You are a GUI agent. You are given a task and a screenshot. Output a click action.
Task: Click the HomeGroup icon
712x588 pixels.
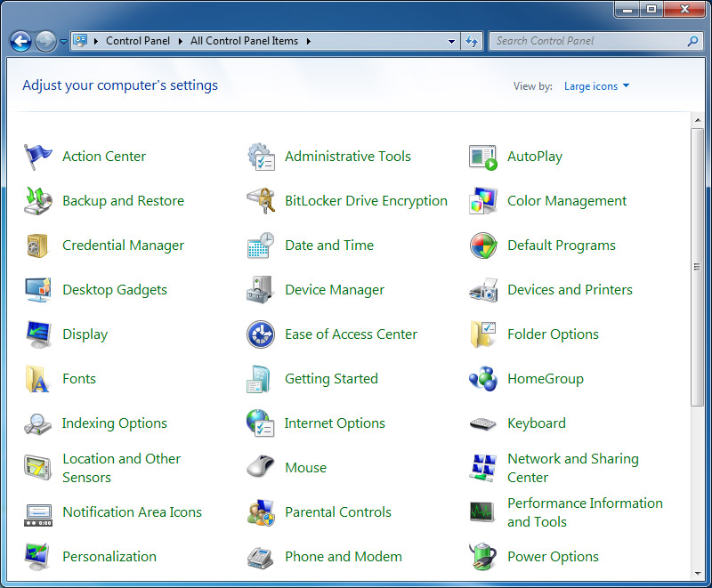pyautogui.click(x=483, y=379)
